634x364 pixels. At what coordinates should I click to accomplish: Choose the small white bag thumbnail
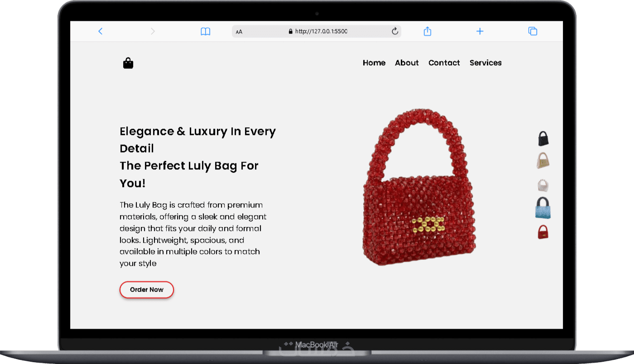[543, 186]
